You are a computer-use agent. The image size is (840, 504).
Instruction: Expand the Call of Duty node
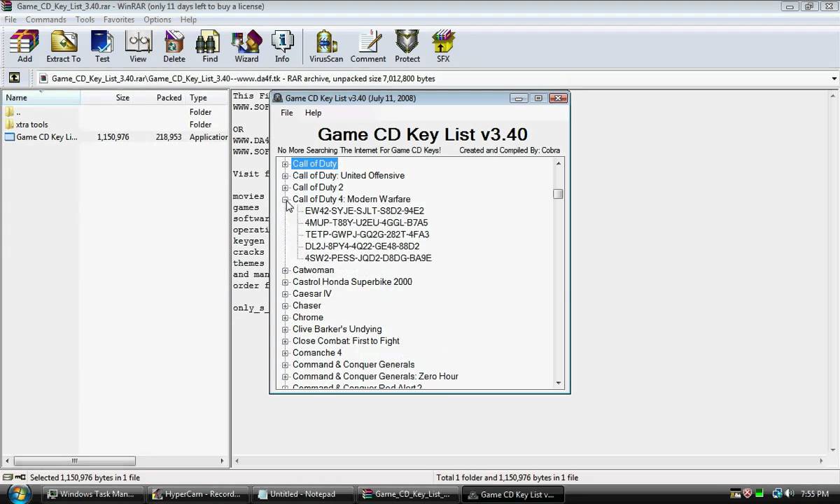285,164
